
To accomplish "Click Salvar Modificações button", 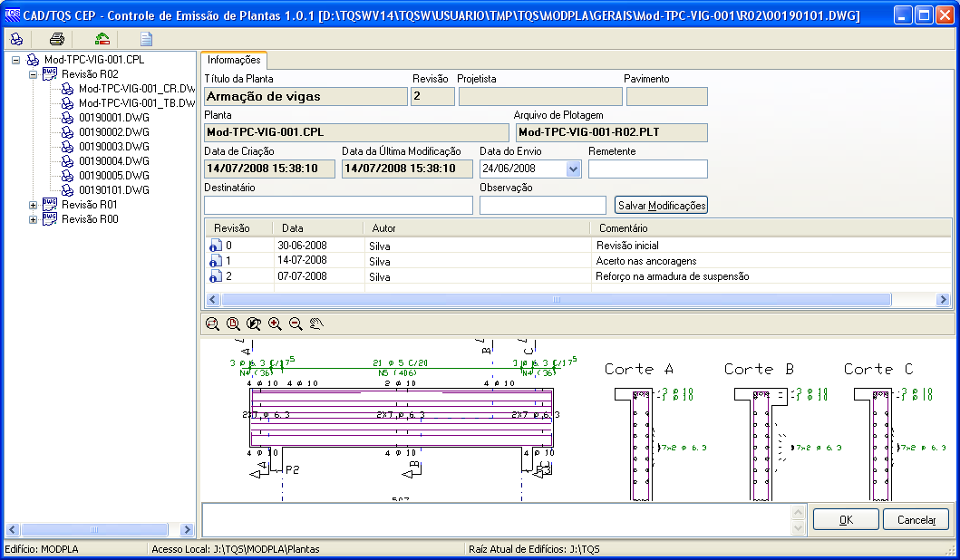I will coord(660,206).
